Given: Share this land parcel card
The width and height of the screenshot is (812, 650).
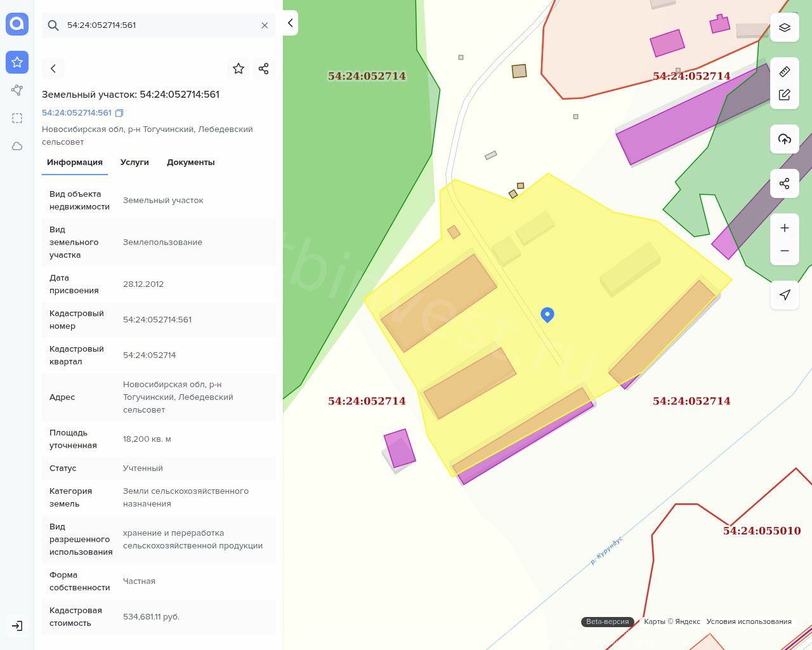Looking at the screenshot, I should [x=264, y=69].
